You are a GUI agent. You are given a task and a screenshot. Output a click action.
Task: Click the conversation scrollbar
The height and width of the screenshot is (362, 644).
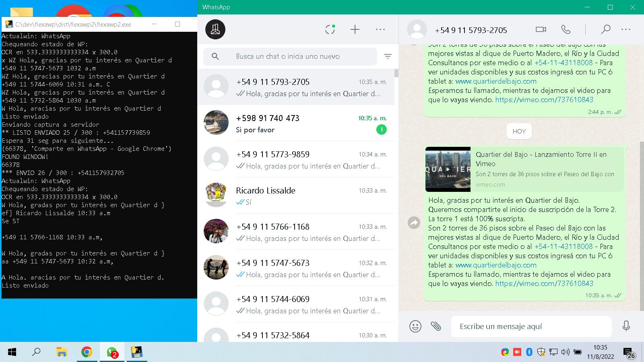click(x=642, y=225)
